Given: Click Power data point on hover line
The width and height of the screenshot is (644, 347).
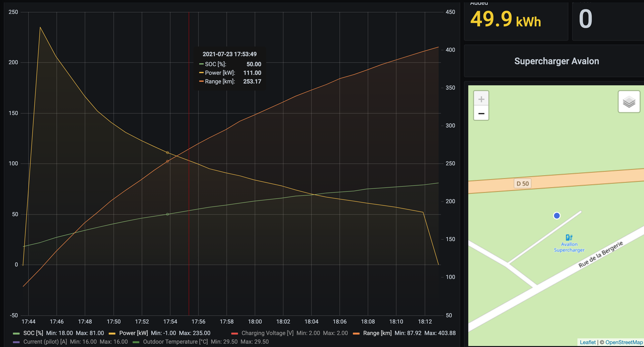Looking at the screenshot, I should (168, 152).
